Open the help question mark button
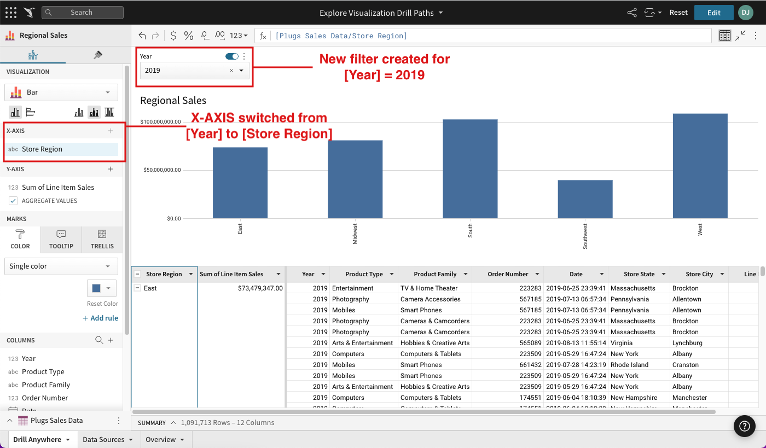 tap(744, 426)
